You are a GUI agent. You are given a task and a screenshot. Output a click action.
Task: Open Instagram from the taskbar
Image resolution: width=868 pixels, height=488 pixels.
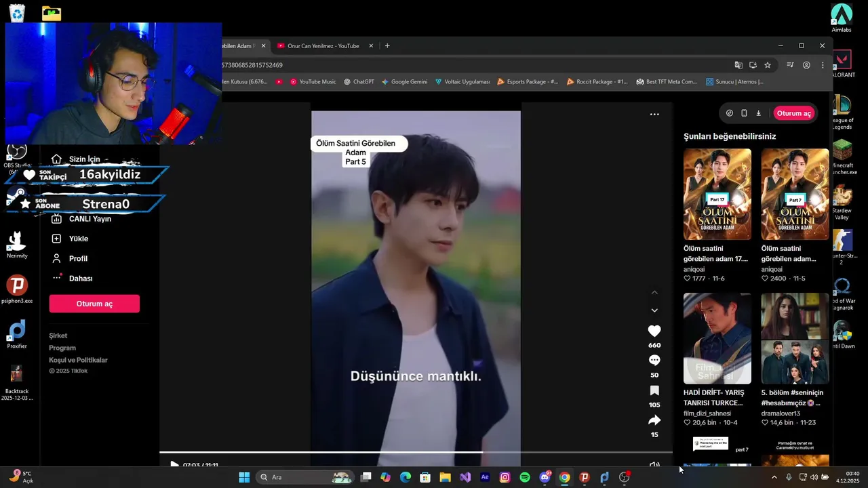(505, 477)
